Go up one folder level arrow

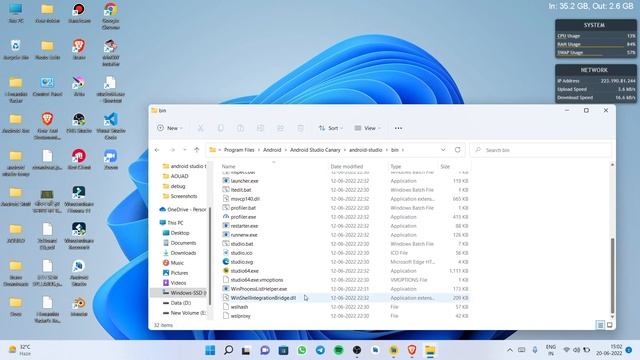(197, 150)
